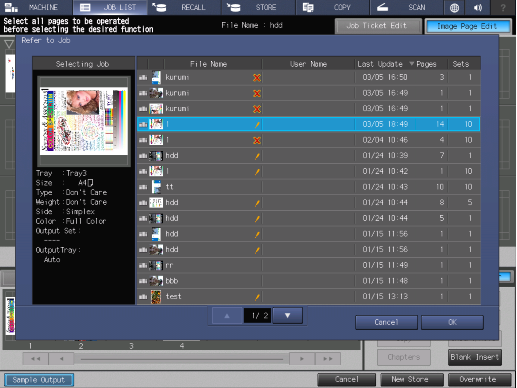
Task: Select the hdd job with 8 pages
Action: [x=309, y=203]
